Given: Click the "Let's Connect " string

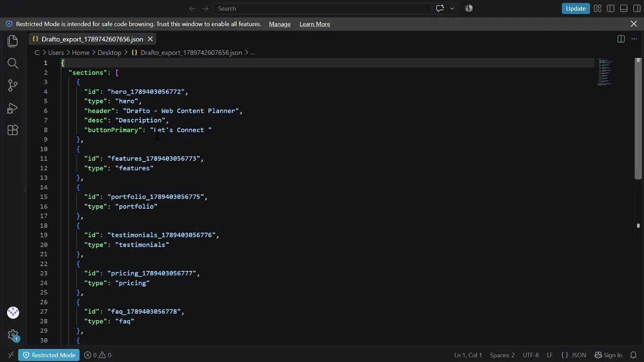Looking at the screenshot, I should [x=181, y=130].
